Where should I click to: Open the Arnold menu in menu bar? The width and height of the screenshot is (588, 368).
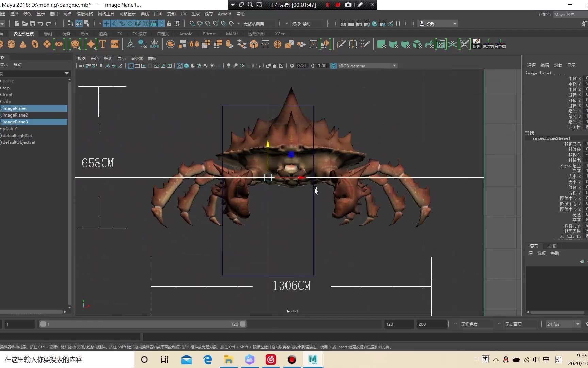point(224,14)
